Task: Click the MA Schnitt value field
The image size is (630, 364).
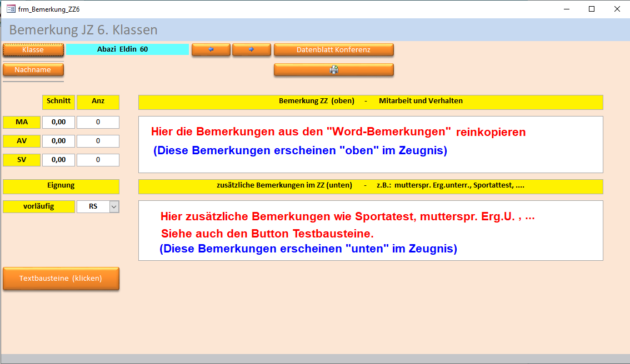Action: pyautogui.click(x=58, y=122)
